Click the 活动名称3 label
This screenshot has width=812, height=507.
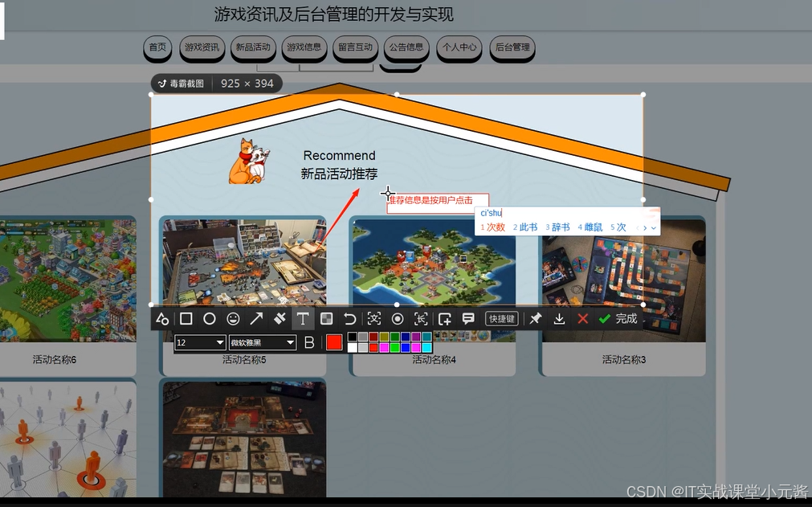coord(623,359)
